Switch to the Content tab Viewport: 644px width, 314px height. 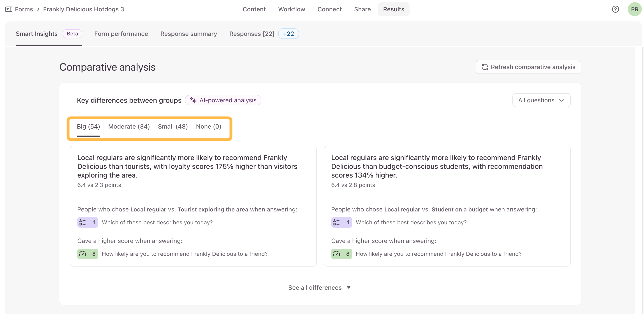click(x=254, y=9)
